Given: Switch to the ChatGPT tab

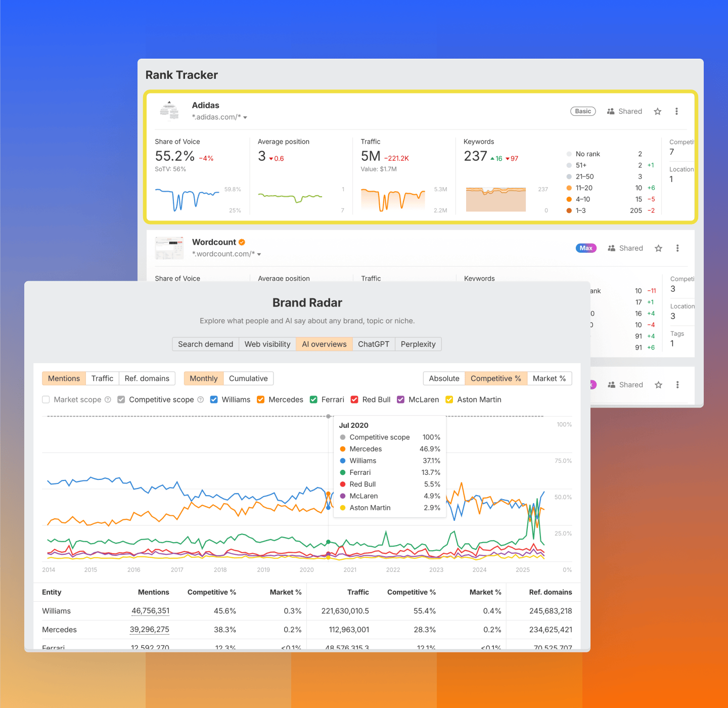Looking at the screenshot, I should coord(373,344).
